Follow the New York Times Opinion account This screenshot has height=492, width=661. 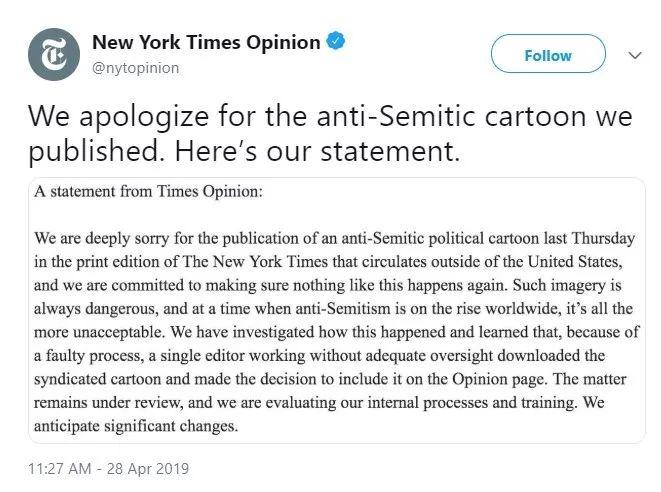[x=548, y=54]
